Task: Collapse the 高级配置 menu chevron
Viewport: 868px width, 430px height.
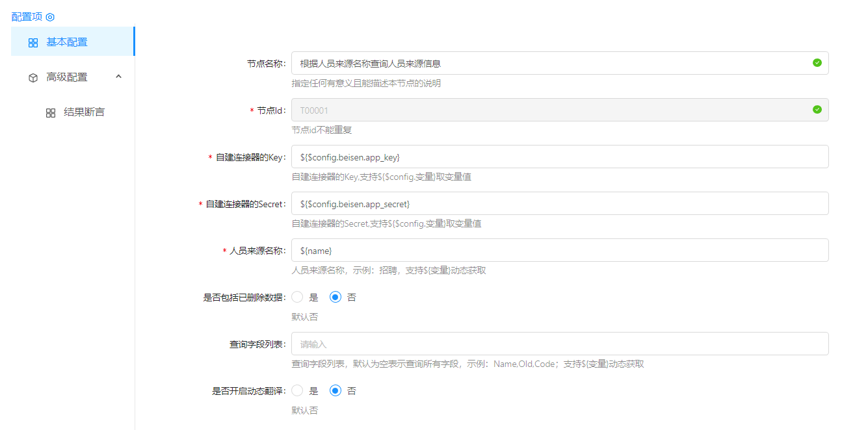Action: (x=118, y=77)
